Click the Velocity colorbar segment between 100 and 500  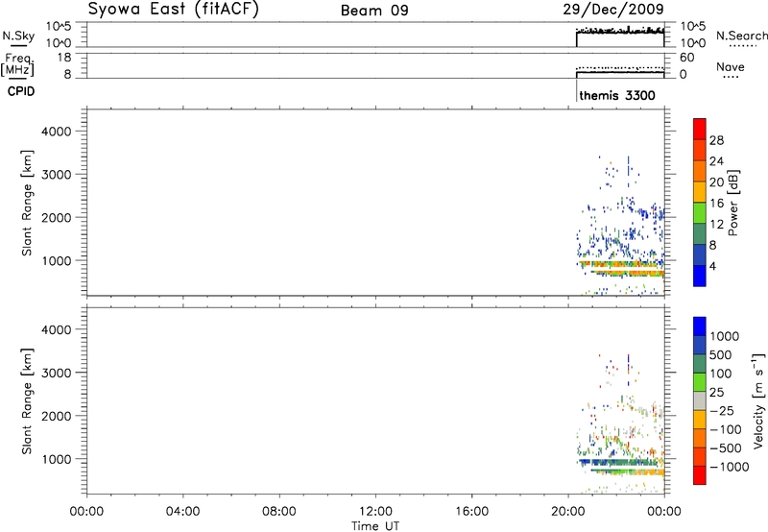(x=700, y=364)
